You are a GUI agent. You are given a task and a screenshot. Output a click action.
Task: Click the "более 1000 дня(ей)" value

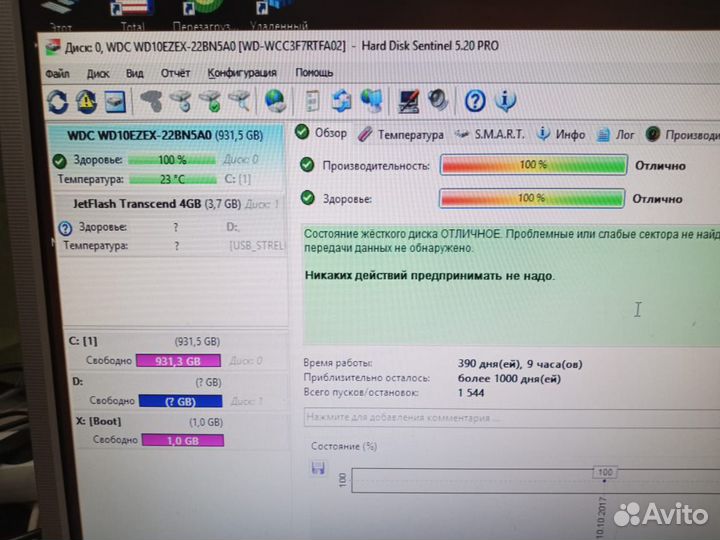tap(509, 379)
